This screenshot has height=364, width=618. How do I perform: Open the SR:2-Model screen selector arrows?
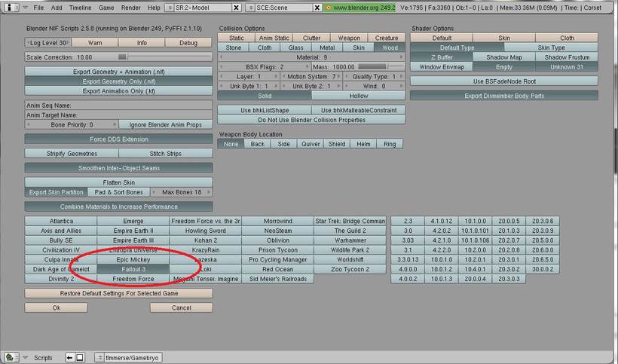(170, 8)
